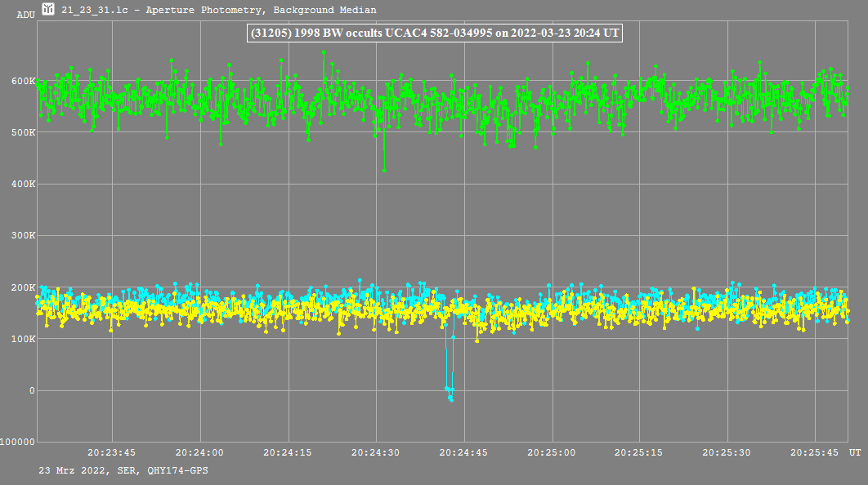Click the 21_23_31.lc Aperture Photometry header text

coord(219,10)
